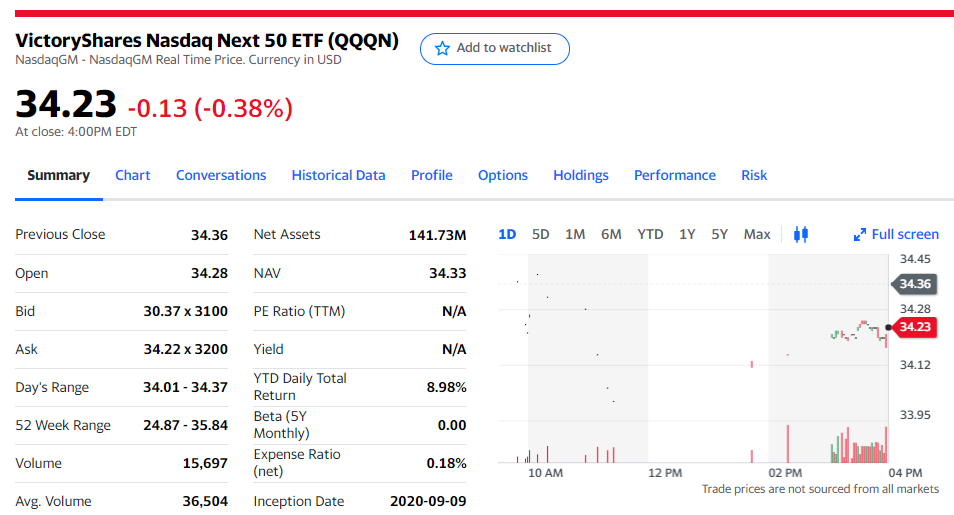Go to Historical Data tab
954x515 pixels.
click(x=338, y=175)
